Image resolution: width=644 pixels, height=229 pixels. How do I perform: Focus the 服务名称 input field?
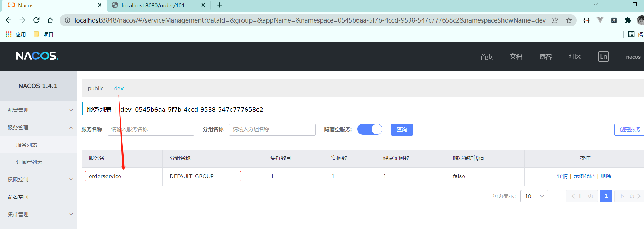(x=151, y=129)
